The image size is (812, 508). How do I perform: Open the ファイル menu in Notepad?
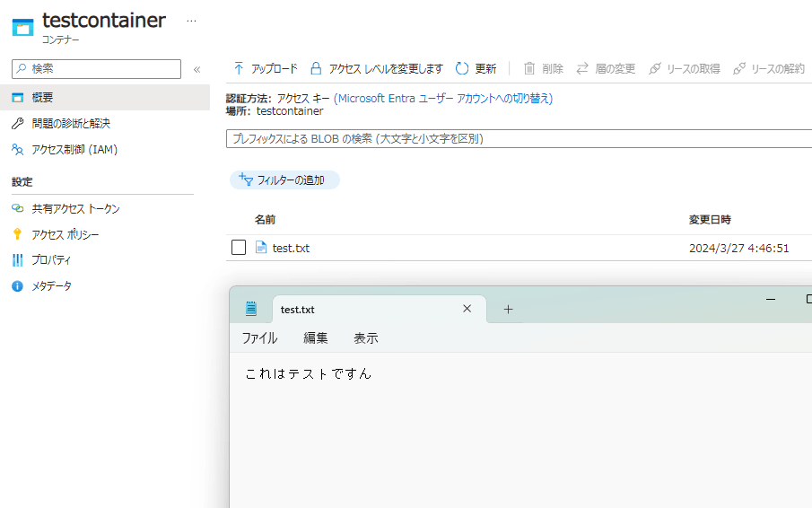(259, 338)
